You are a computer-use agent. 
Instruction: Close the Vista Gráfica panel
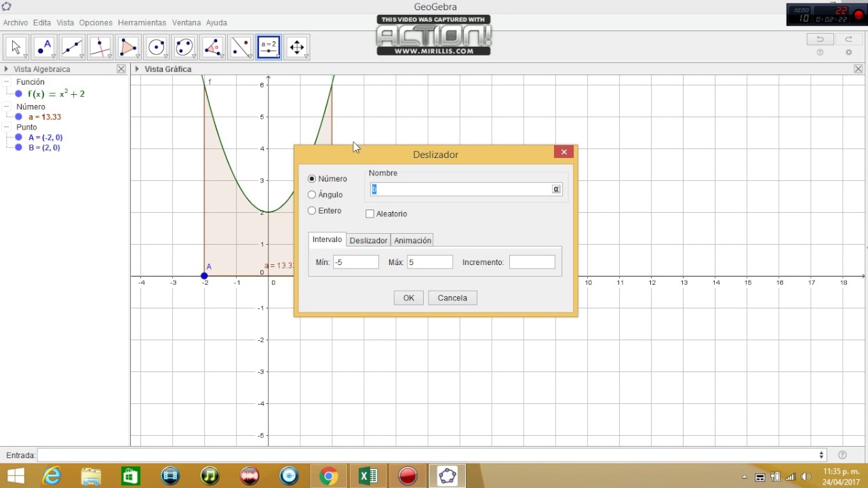[859, 69]
